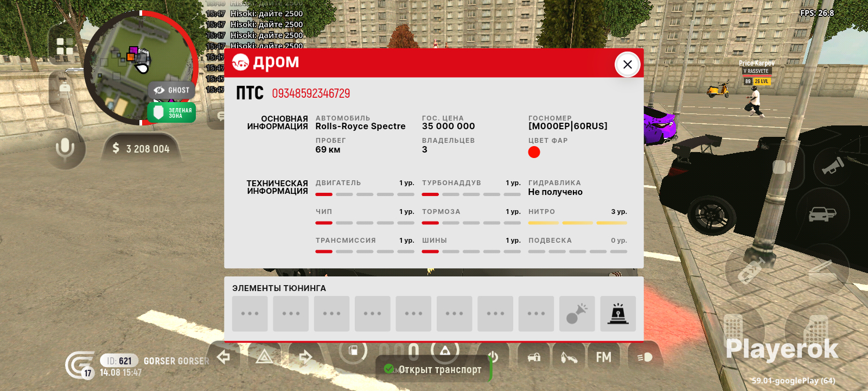Toggle the engine power button
This screenshot has height=391, width=868.
[493, 357]
